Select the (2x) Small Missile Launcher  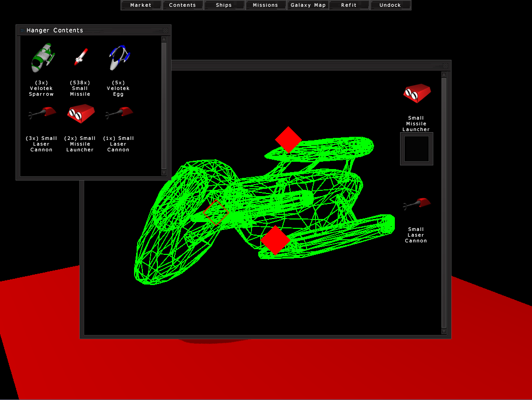(x=80, y=113)
